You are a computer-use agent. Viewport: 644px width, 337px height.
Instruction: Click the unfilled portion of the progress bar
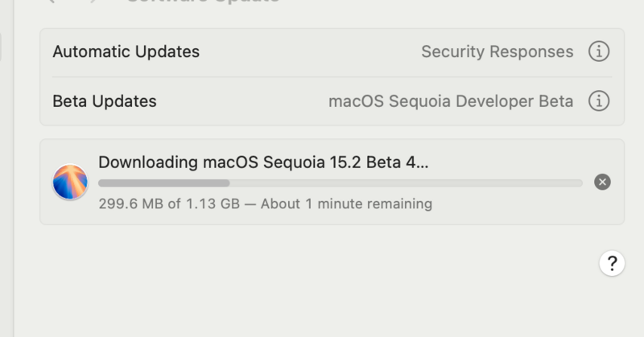tap(402, 183)
